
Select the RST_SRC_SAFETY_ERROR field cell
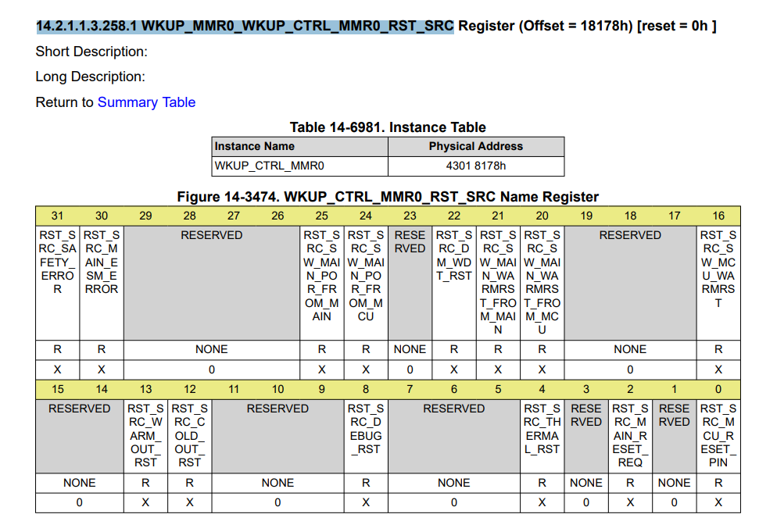click(x=58, y=283)
